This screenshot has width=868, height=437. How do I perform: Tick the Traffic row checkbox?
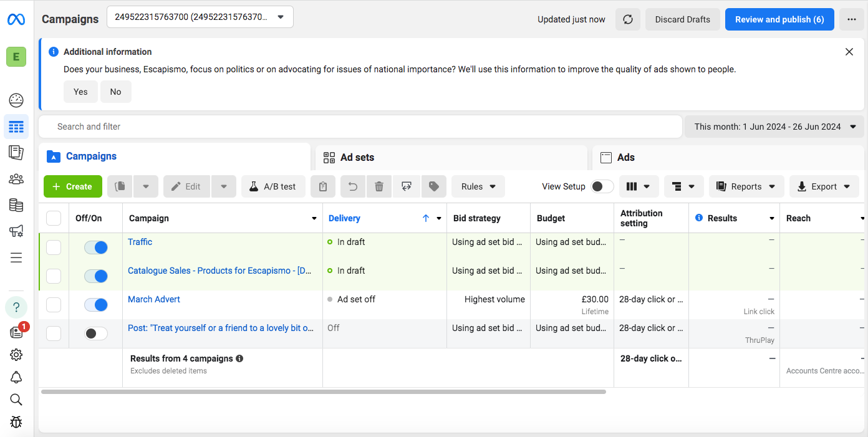pos(54,247)
